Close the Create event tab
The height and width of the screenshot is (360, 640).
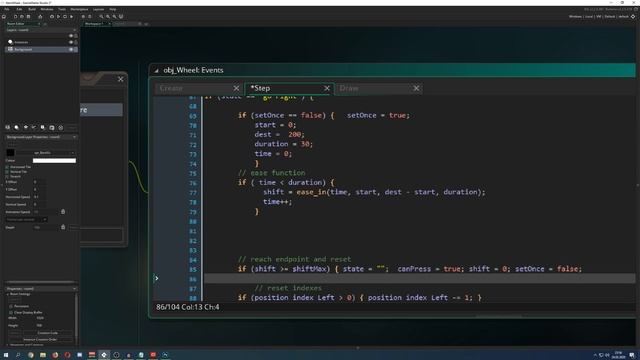236,88
